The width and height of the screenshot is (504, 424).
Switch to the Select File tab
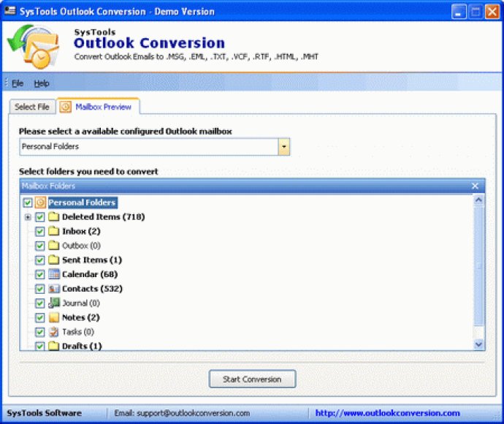point(32,107)
